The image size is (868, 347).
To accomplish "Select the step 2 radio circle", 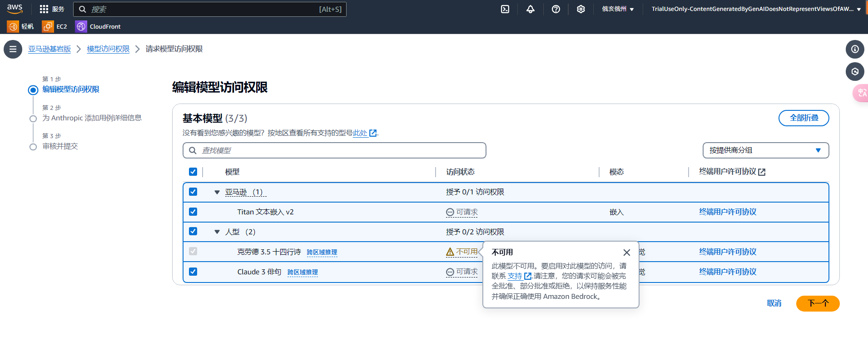I will point(33,119).
